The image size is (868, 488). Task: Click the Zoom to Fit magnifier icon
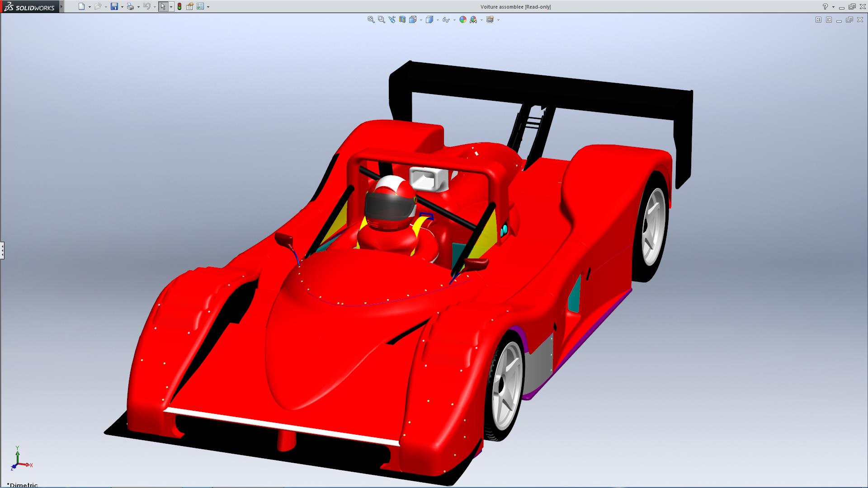click(371, 19)
